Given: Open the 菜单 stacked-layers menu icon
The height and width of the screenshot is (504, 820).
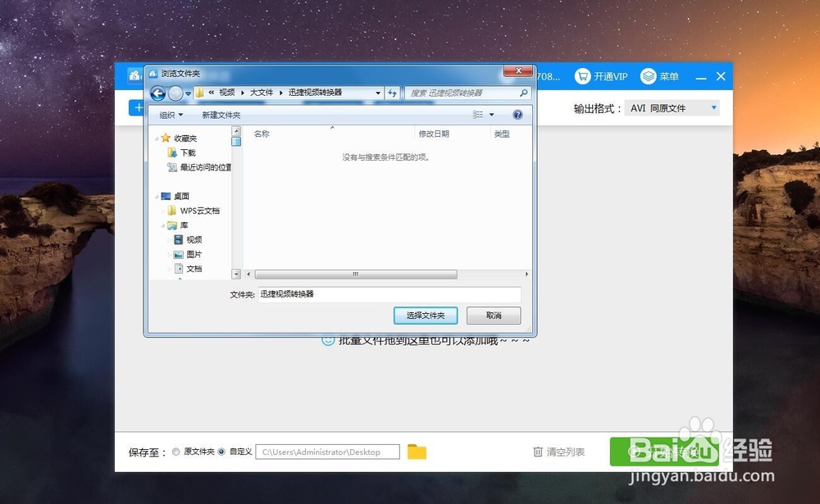Looking at the screenshot, I should click(x=649, y=76).
